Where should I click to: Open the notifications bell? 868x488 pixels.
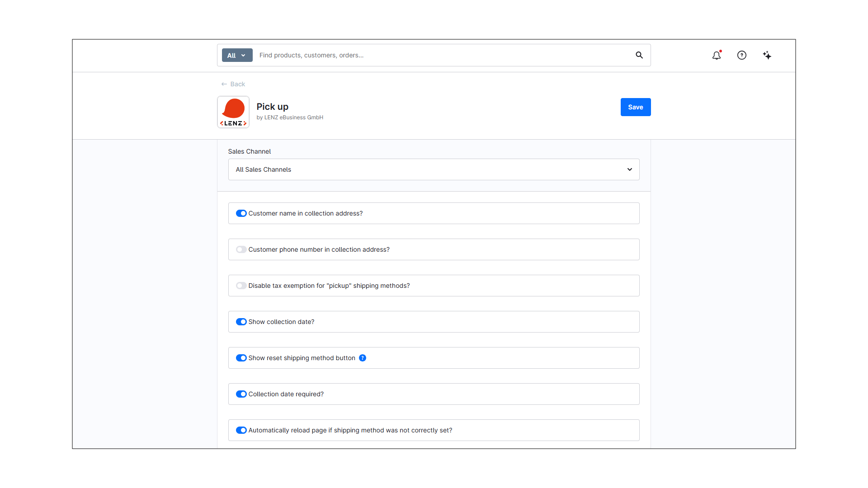(x=717, y=55)
